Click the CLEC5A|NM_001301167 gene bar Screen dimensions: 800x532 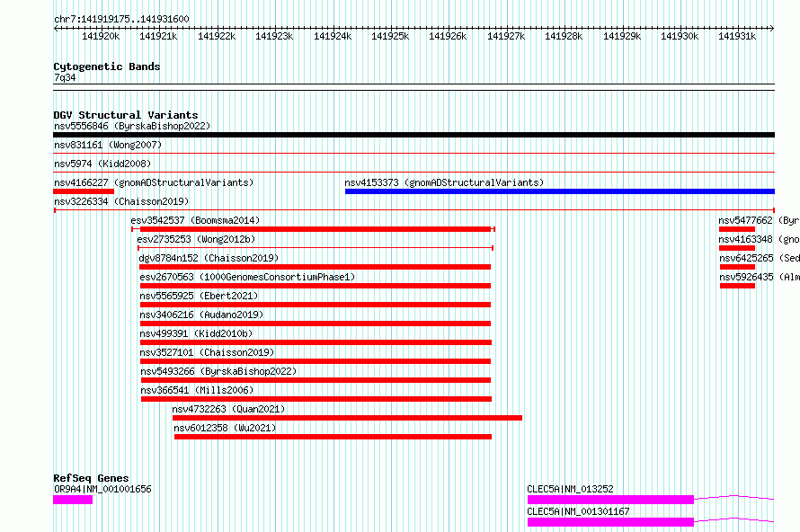[610, 522]
